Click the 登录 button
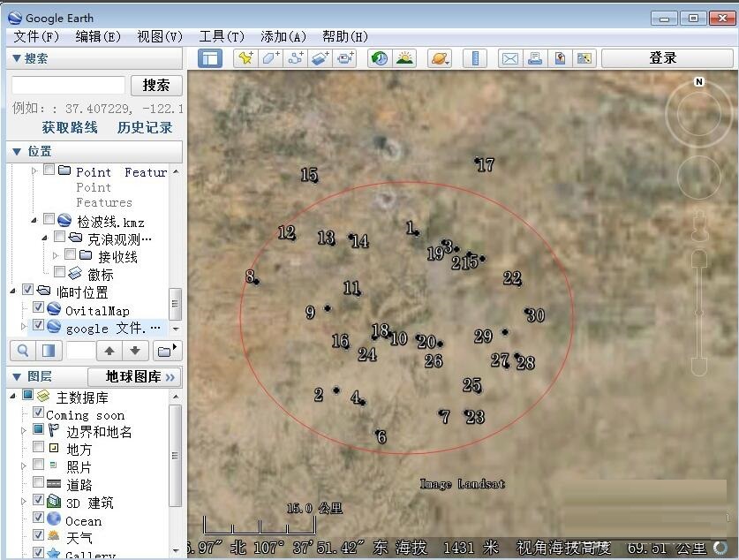 pos(665,57)
